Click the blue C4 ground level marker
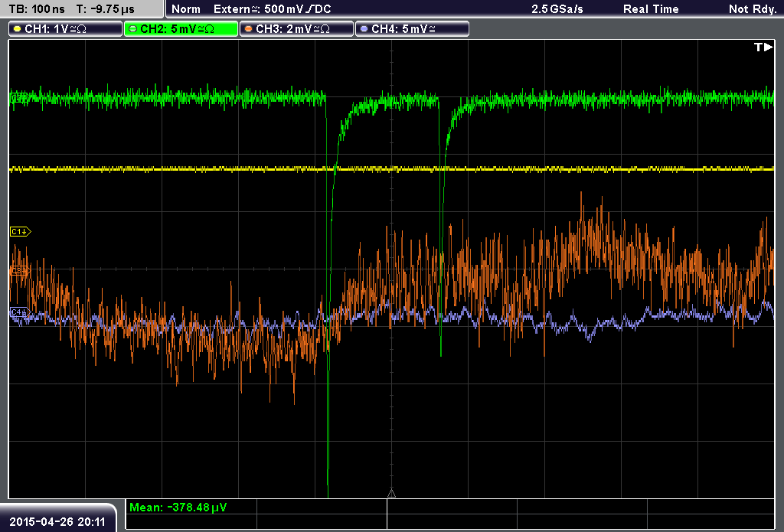 click(20, 312)
